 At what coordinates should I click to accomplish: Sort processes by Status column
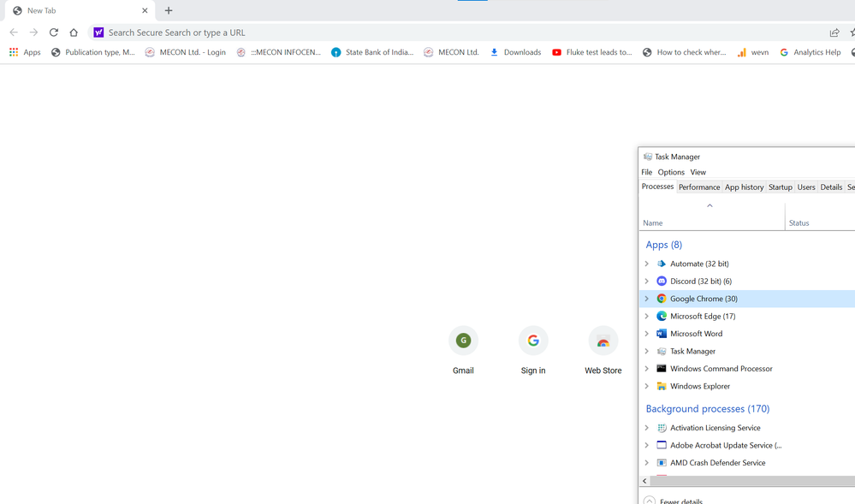(x=799, y=223)
